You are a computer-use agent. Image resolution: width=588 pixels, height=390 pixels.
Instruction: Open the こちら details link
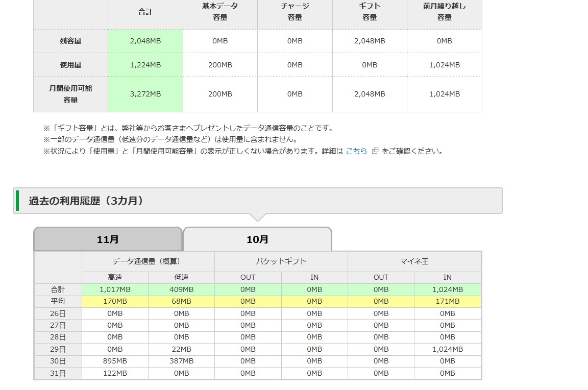coord(356,151)
